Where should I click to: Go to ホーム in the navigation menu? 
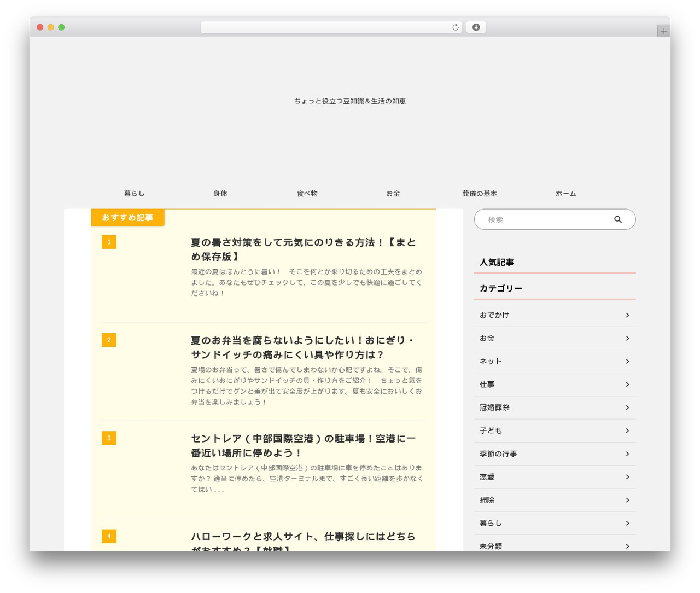pos(566,194)
